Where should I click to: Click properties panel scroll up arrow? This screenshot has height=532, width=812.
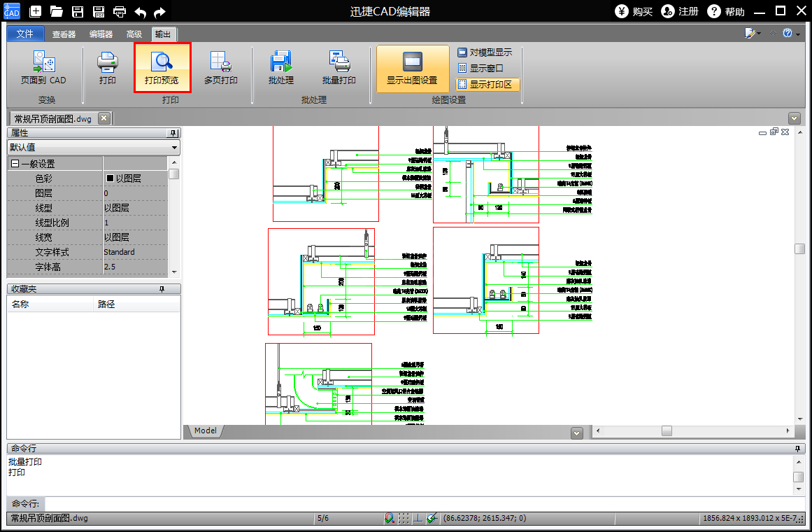pos(174,162)
